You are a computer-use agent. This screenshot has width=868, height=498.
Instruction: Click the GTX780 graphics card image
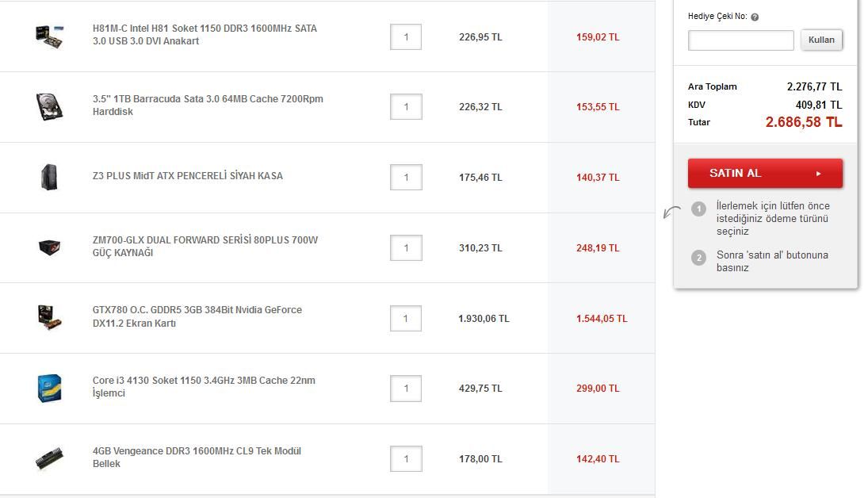pyautogui.click(x=49, y=318)
